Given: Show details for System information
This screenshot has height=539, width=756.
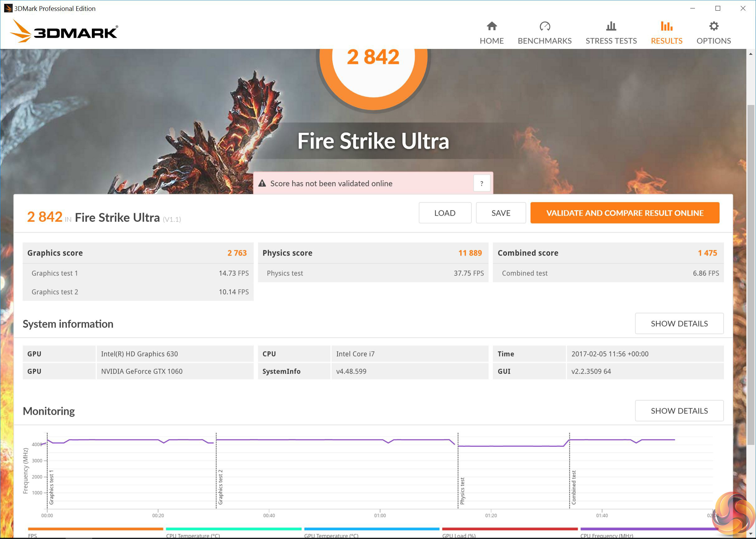Looking at the screenshot, I should [679, 324].
